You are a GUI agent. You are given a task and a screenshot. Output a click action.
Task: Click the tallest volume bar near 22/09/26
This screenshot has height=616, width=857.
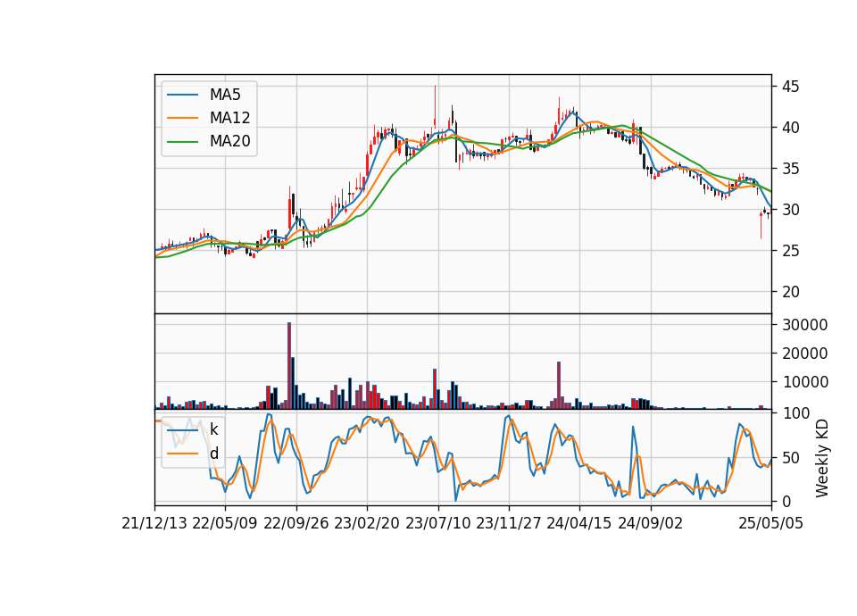[x=289, y=366]
